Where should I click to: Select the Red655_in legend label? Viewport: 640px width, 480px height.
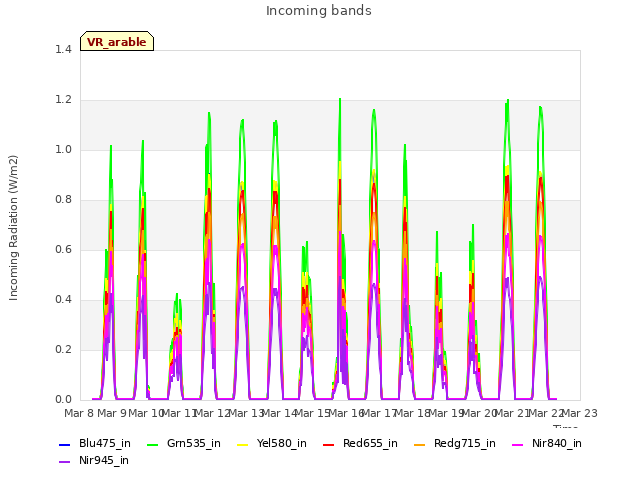pos(370,444)
